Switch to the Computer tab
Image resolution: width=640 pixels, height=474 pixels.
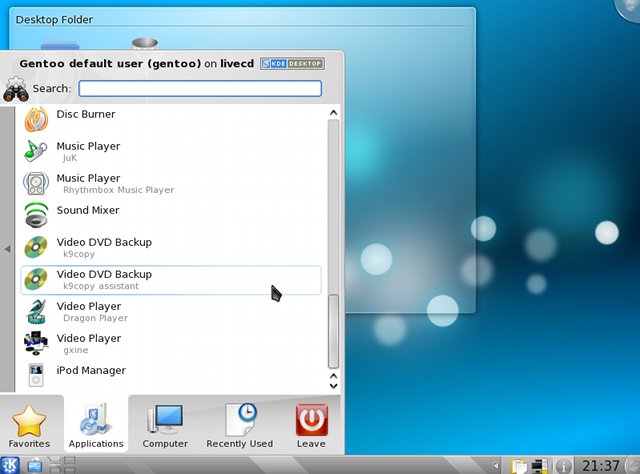click(x=165, y=425)
